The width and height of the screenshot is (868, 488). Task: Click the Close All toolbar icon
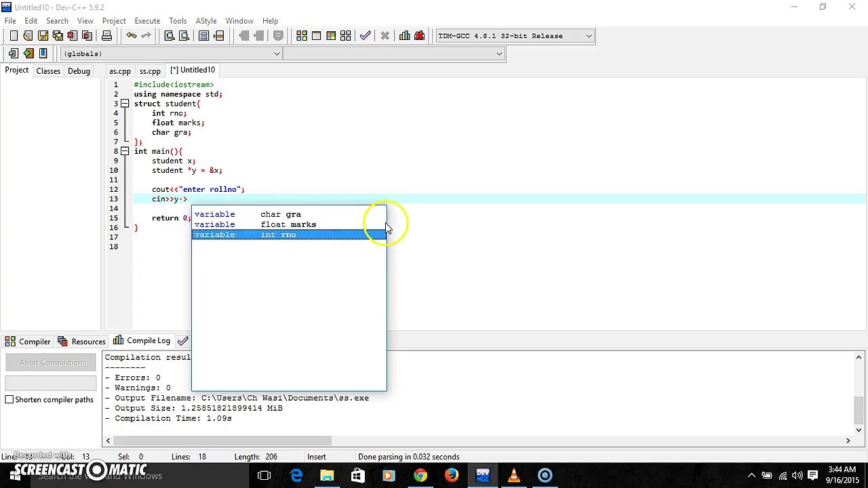[87, 36]
